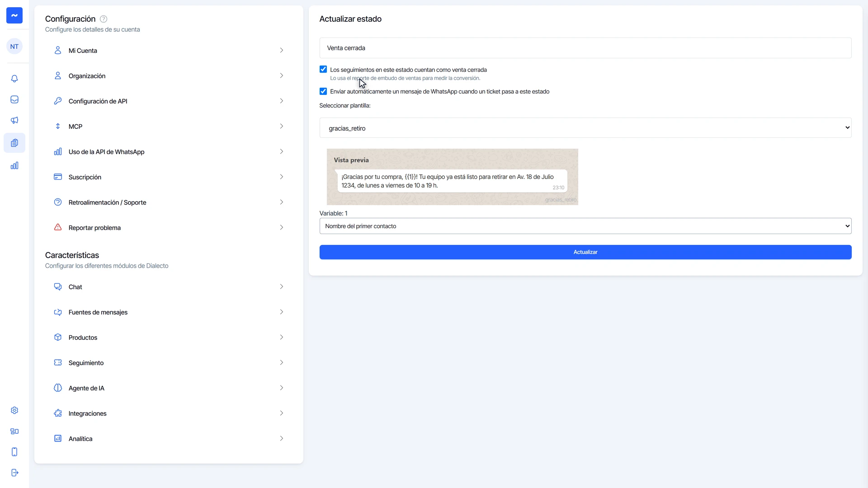Expand Organización chevron arrow
The width and height of the screenshot is (868, 488).
click(281, 75)
